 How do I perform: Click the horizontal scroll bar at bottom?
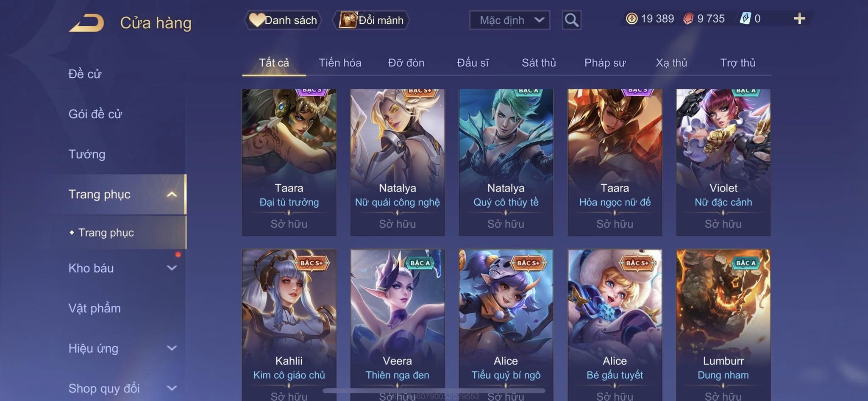coord(434,390)
